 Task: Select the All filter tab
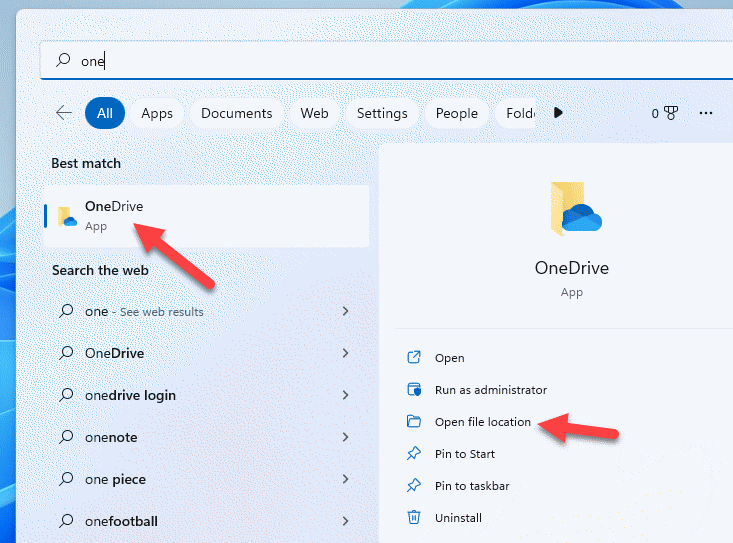click(105, 113)
